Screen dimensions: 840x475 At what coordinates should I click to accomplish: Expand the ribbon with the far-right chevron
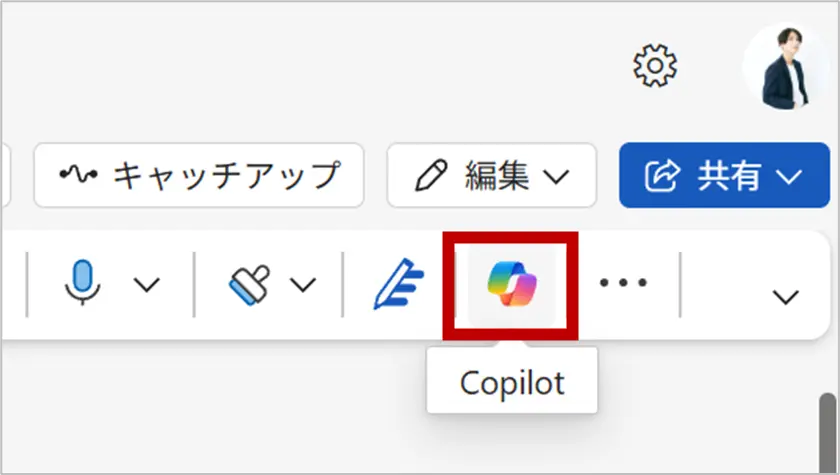(787, 297)
